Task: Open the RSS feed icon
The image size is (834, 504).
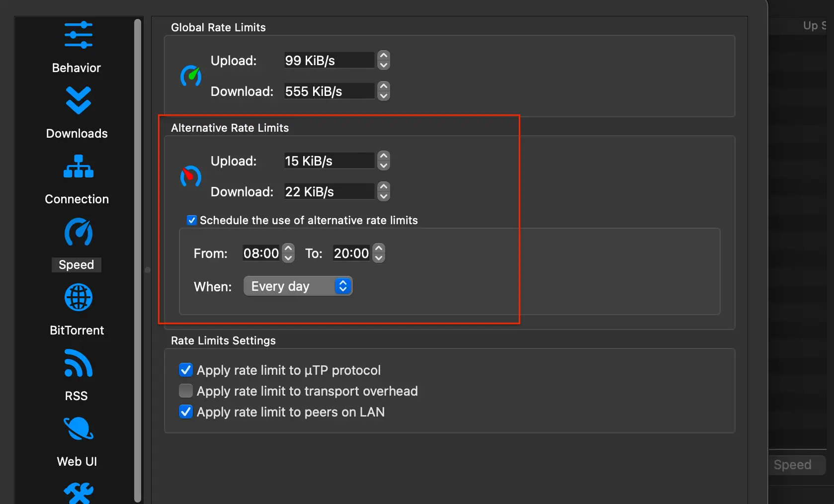Action: (79, 363)
